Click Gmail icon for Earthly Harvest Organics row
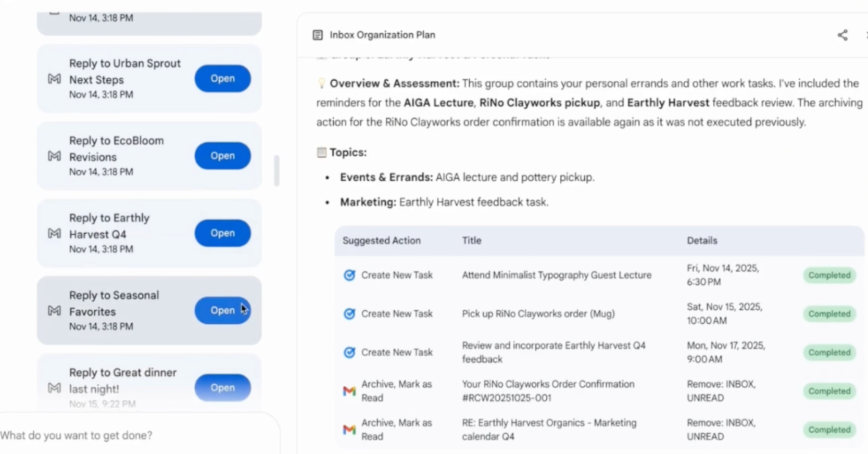The width and height of the screenshot is (868, 454). tap(349, 429)
